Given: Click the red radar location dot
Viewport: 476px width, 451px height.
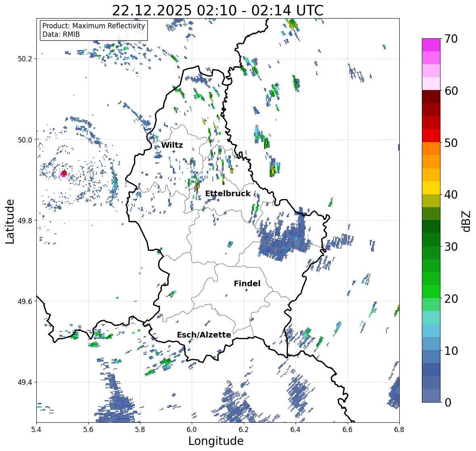Looking at the screenshot, I should 64,173.
